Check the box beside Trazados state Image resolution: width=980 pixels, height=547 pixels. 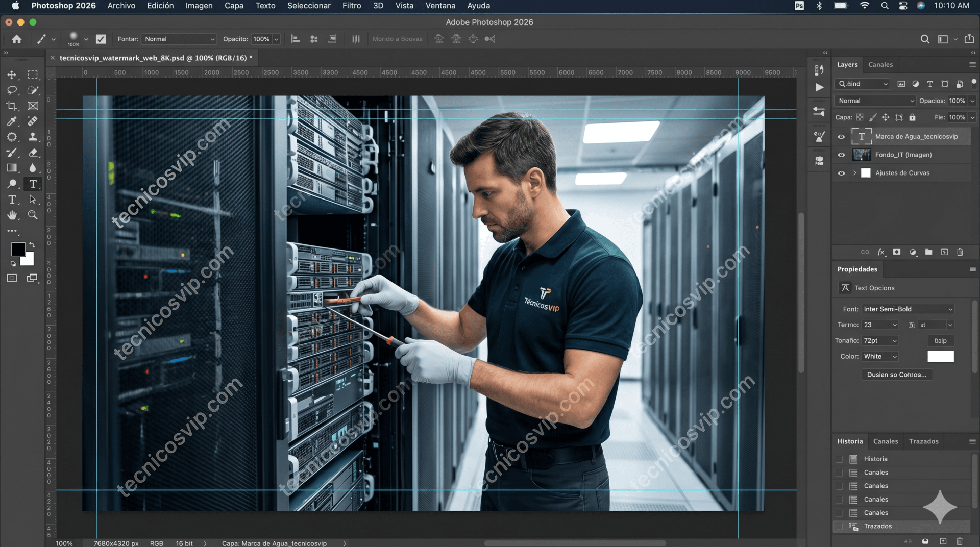[839, 526]
